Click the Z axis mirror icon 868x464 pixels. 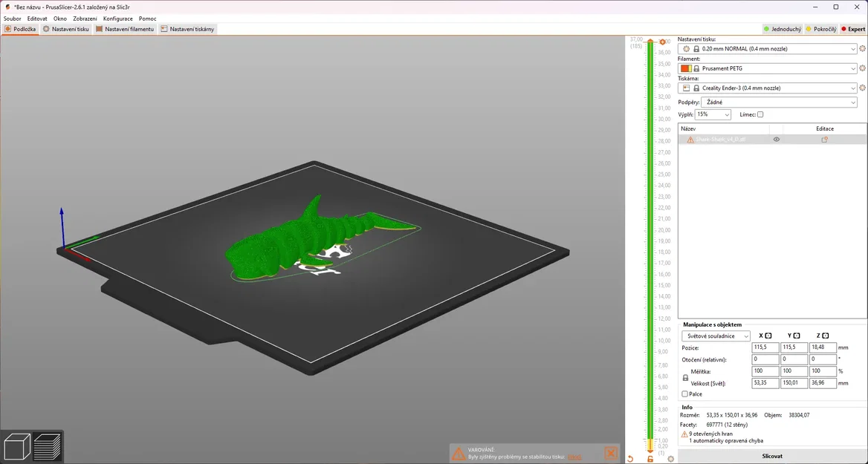[x=826, y=336]
